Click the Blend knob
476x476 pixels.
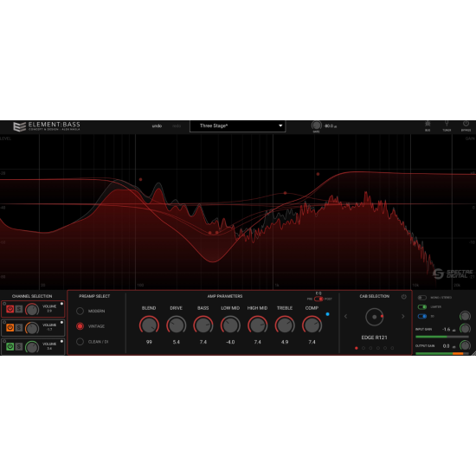149,325
